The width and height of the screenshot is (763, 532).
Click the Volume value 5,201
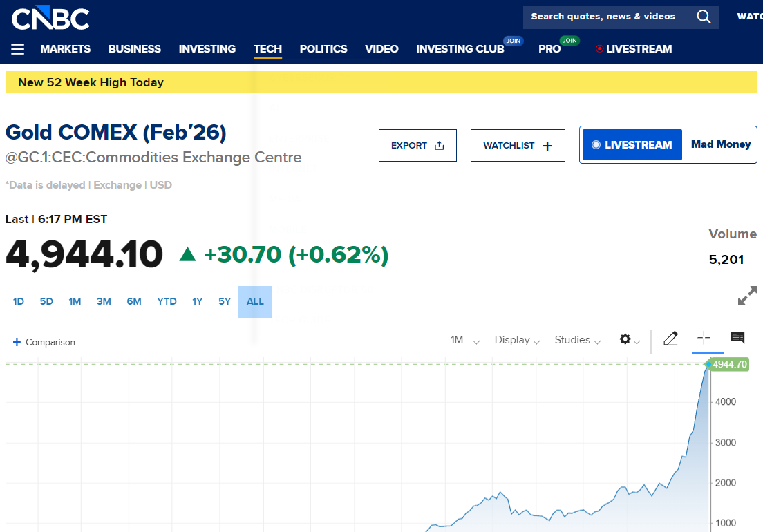pyautogui.click(x=726, y=260)
